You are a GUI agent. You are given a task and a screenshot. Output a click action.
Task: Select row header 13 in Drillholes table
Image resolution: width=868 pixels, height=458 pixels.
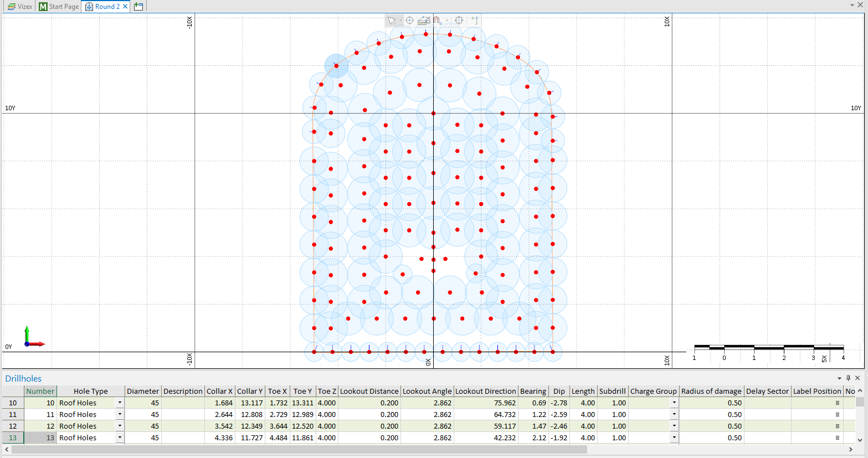(x=13, y=438)
